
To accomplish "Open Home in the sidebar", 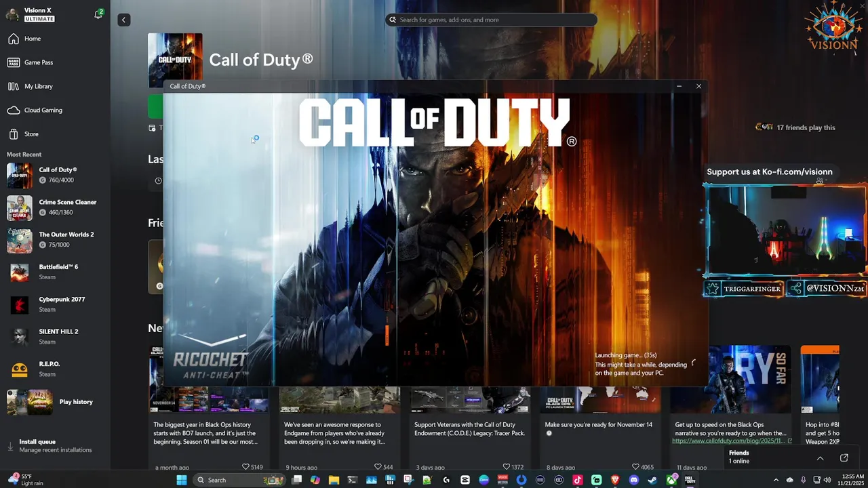I will pos(55,39).
